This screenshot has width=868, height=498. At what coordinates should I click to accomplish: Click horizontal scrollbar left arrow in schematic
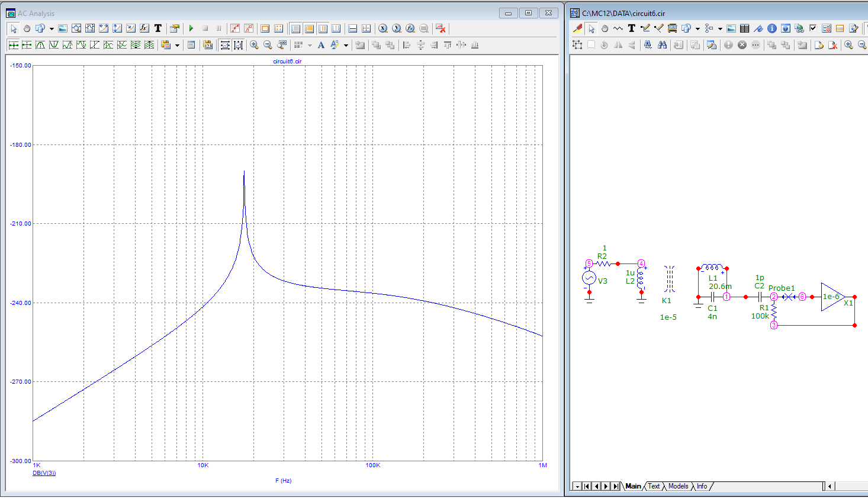click(x=830, y=486)
